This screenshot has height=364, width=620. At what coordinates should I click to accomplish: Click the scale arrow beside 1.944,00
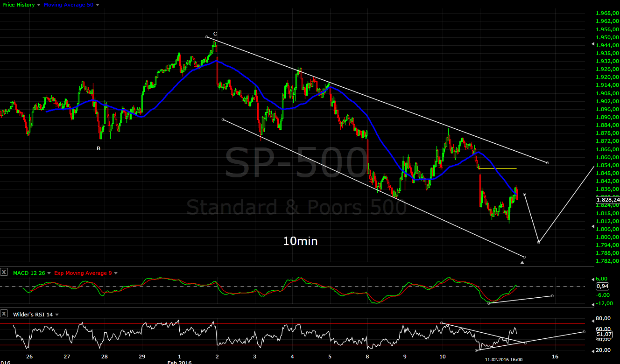[x=593, y=44]
